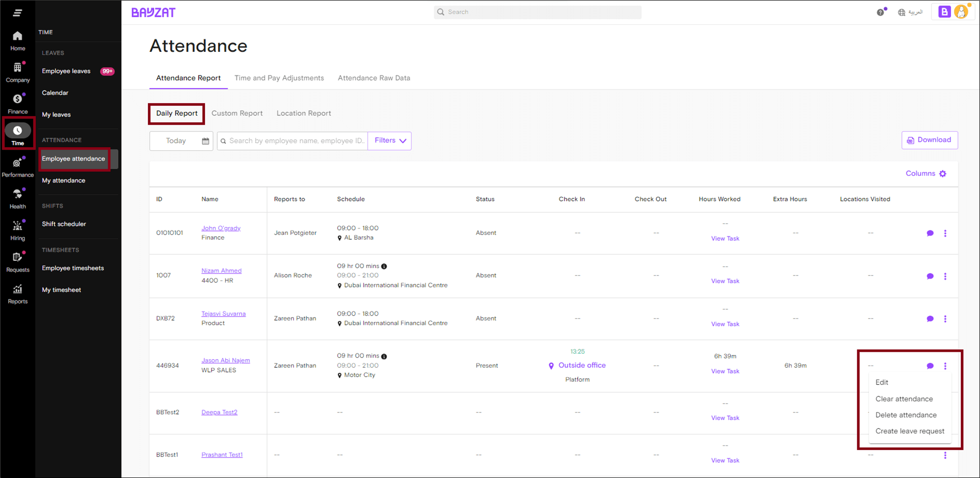Open Jason Abi Najem's profile link
This screenshot has height=478, width=980.
[x=226, y=361]
